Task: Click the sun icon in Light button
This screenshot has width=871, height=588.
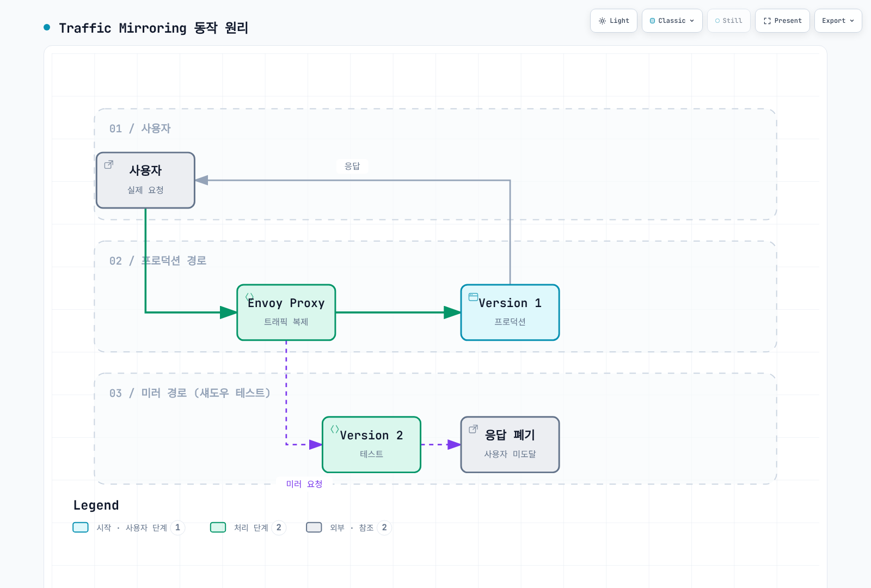Action: pyautogui.click(x=602, y=21)
